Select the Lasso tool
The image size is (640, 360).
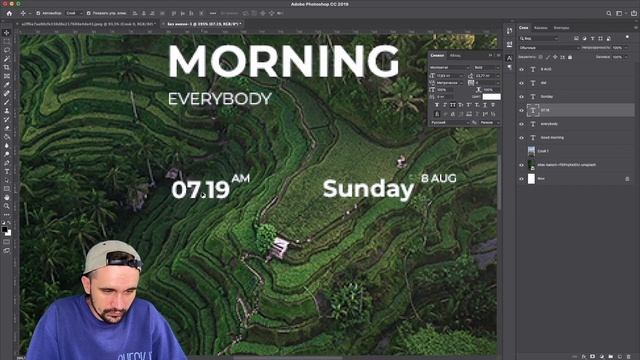tap(7, 50)
